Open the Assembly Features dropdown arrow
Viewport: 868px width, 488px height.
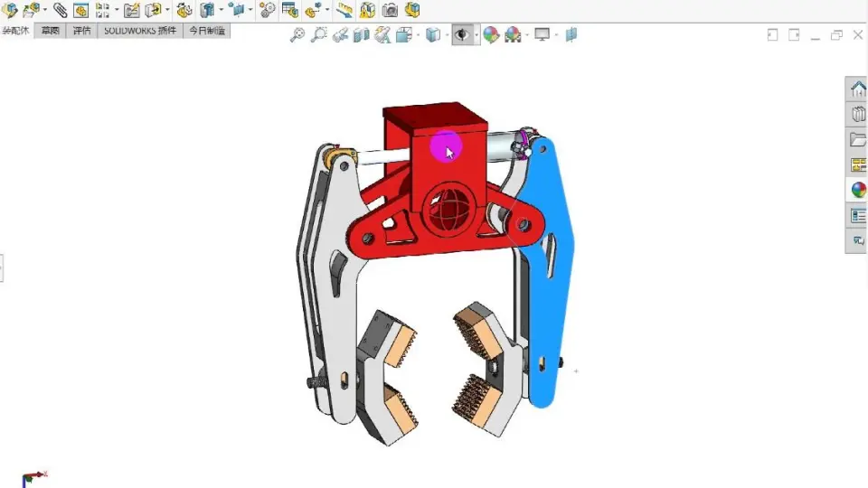point(222,9)
